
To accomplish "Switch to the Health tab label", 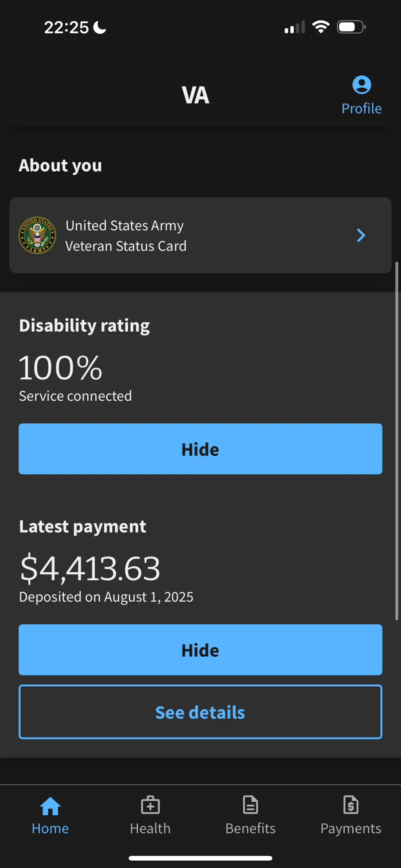I will pos(150,828).
